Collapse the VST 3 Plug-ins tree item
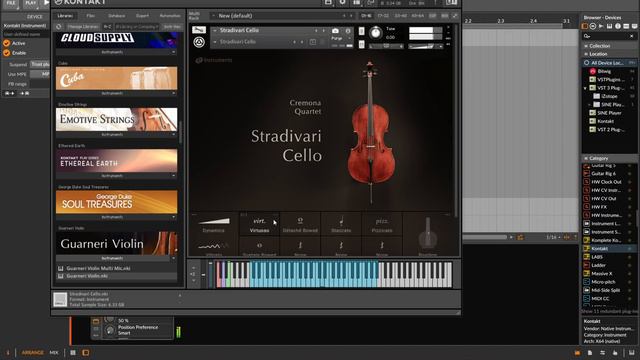 click(x=585, y=88)
